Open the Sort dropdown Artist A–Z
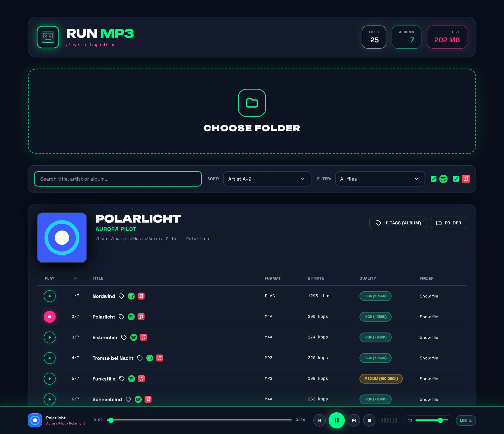This screenshot has width=504, height=434. [x=267, y=179]
